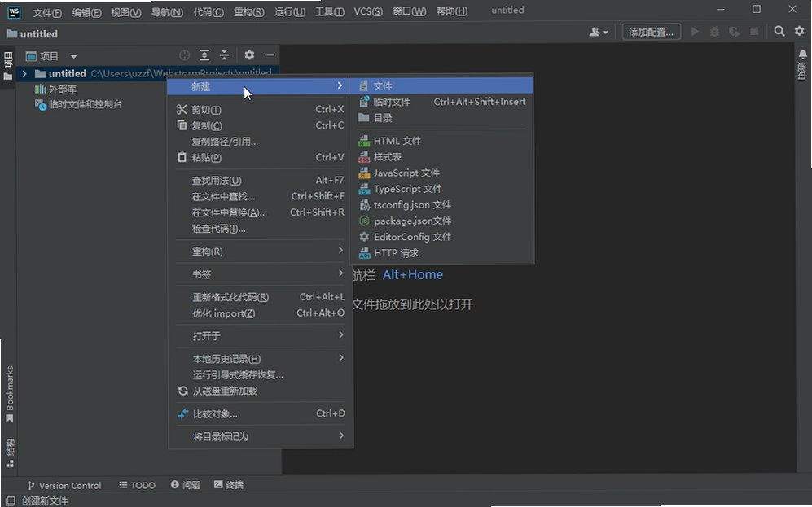The image size is (812, 507).
Task: Choose 剪切(T) in context menu
Action: [260, 110]
